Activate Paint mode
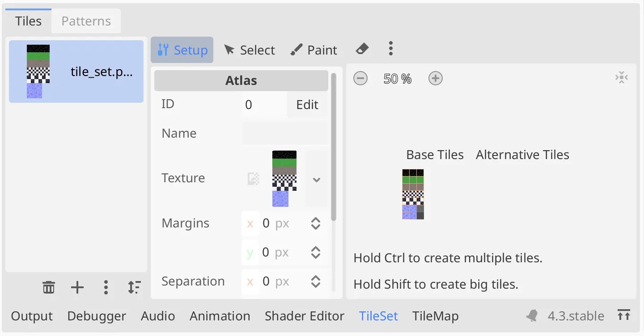The width and height of the screenshot is (644, 336). pos(314,50)
